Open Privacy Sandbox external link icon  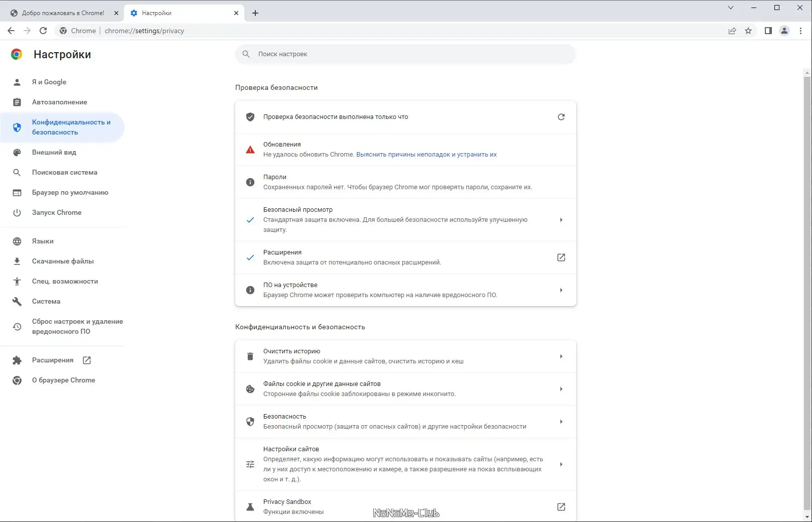point(561,507)
